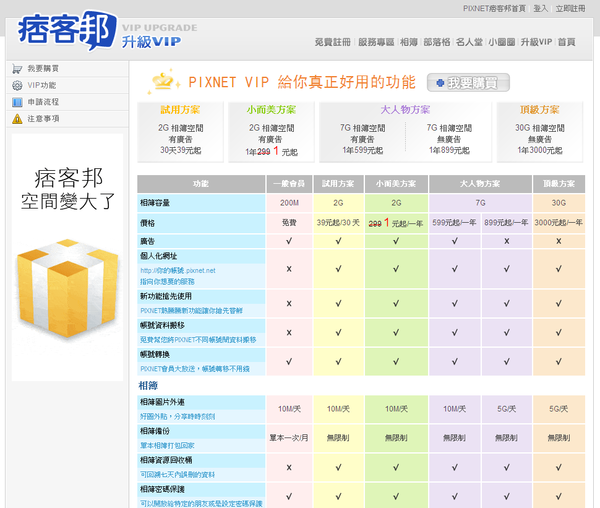This screenshot has height=508, width=600.
Task: Click the blue book icon beside 申請流程
Action: [x=17, y=102]
